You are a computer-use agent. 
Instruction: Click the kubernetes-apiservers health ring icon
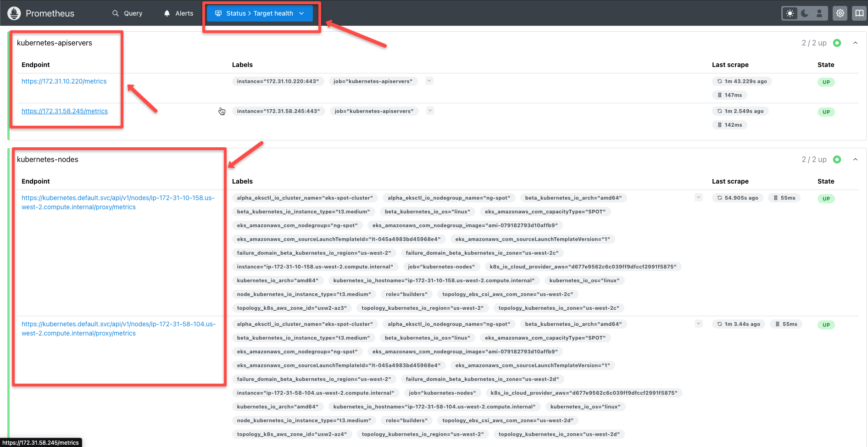(837, 43)
